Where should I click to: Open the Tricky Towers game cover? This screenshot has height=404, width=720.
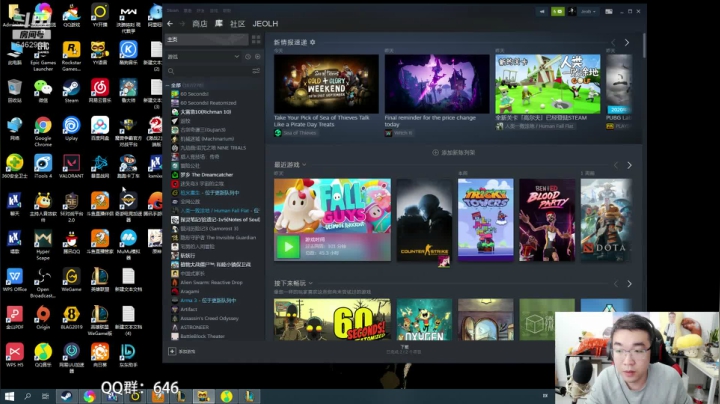click(x=485, y=220)
